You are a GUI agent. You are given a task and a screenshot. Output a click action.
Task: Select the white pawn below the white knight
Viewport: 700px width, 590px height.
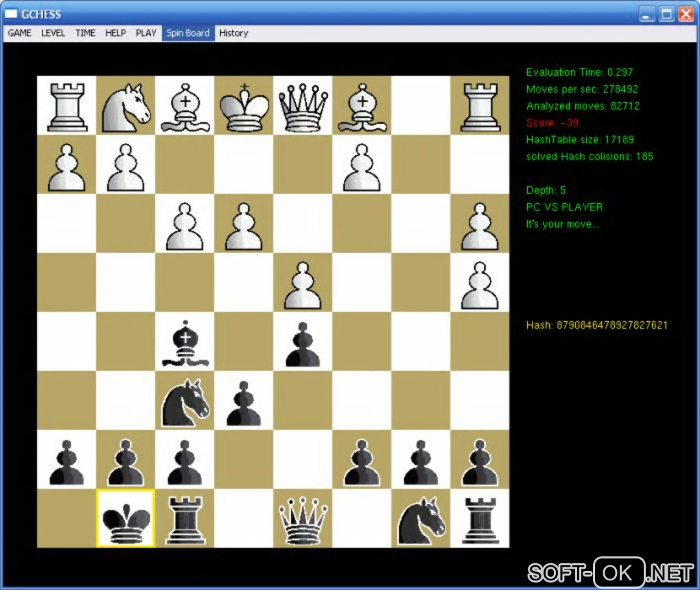pyautogui.click(x=126, y=167)
